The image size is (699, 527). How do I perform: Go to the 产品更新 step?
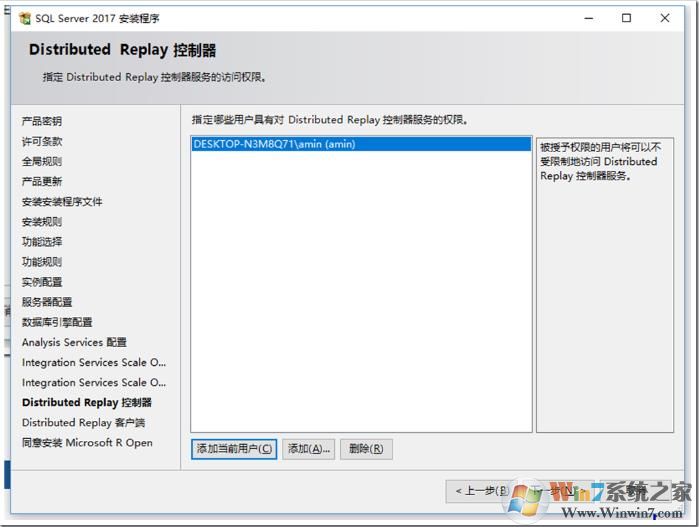point(42,181)
